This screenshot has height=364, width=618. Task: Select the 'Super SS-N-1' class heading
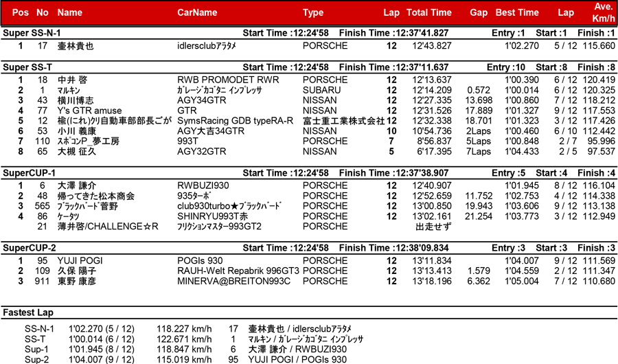(x=32, y=33)
